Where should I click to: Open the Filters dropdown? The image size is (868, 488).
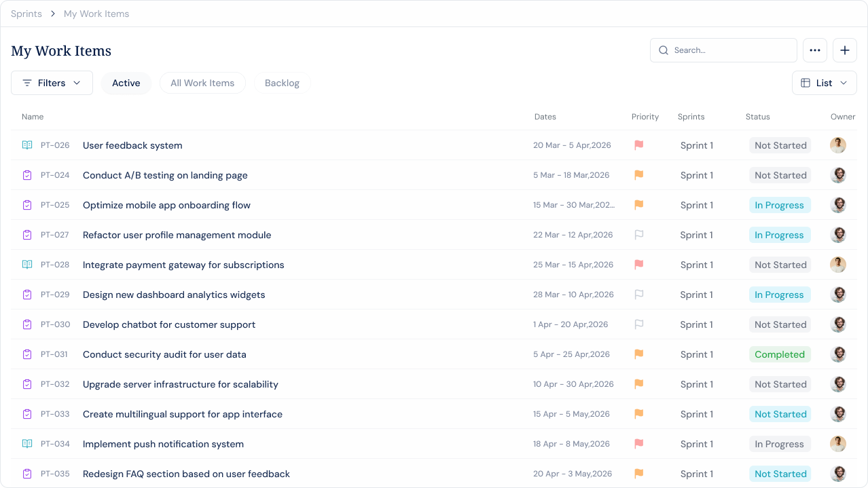(52, 83)
